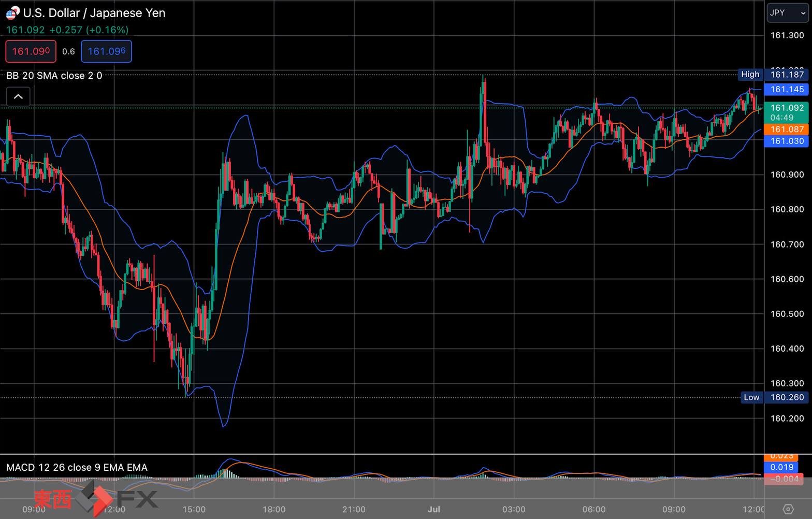Select the BB 20 SMA indicator label

pyautogui.click(x=54, y=76)
